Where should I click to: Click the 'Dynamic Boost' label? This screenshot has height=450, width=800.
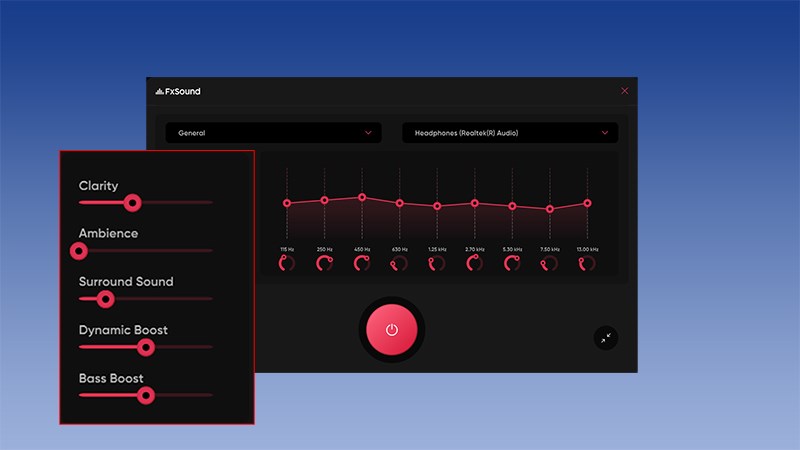(x=123, y=330)
